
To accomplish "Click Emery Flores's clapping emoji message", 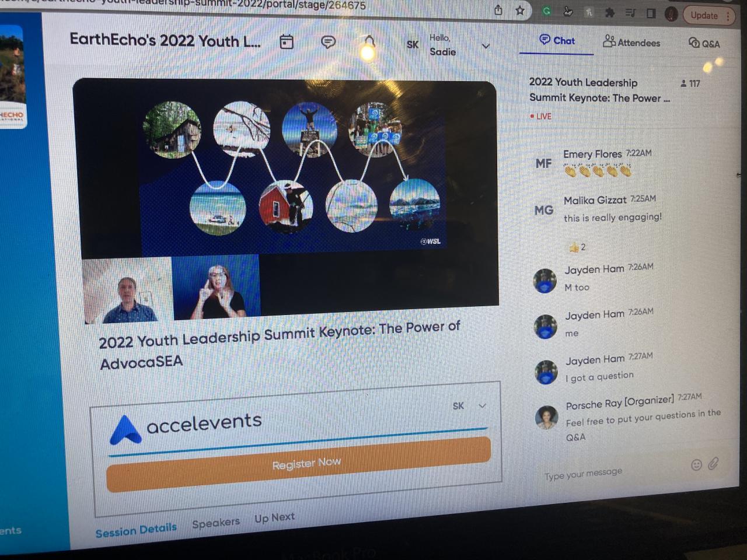I will pyautogui.click(x=598, y=171).
